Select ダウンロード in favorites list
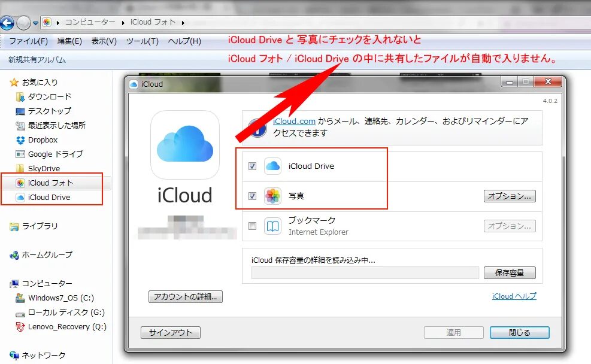591x364 pixels. (x=49, y=97)
